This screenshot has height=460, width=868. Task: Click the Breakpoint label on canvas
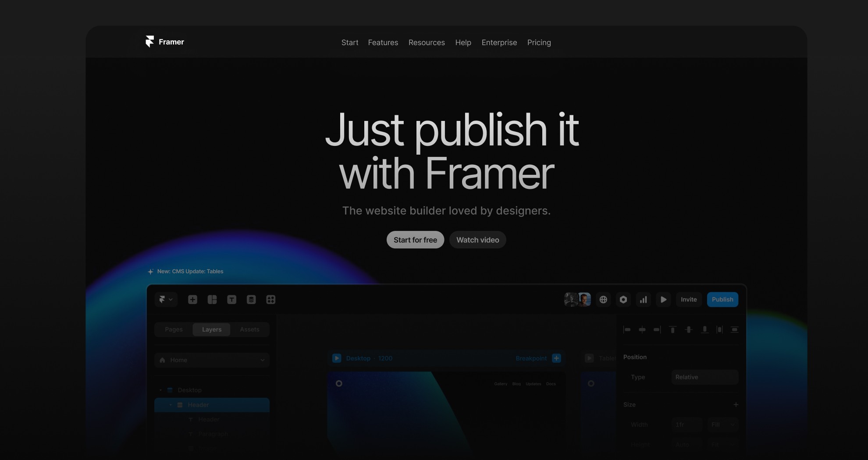pyautogui.click(x=531, y=358)
